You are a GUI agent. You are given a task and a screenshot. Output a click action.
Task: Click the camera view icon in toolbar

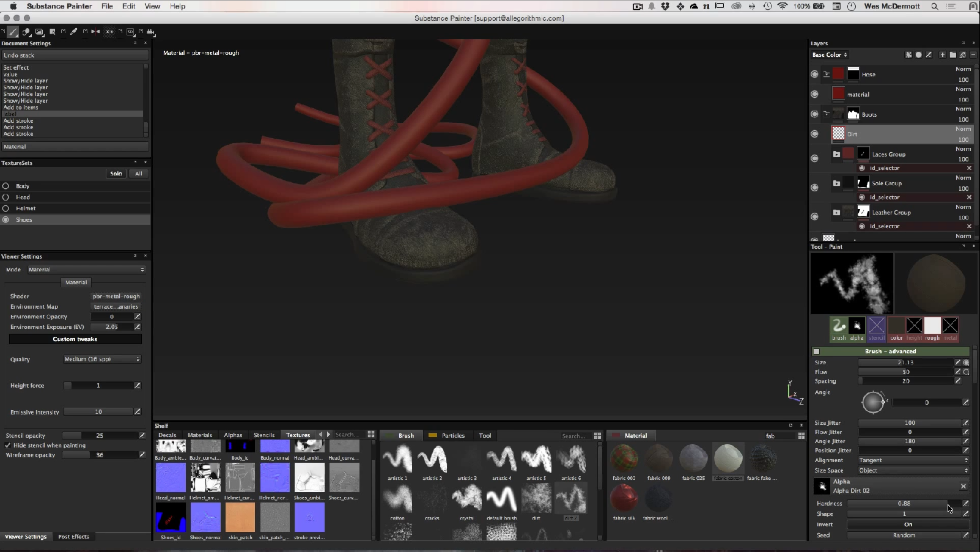click(151, 32)
